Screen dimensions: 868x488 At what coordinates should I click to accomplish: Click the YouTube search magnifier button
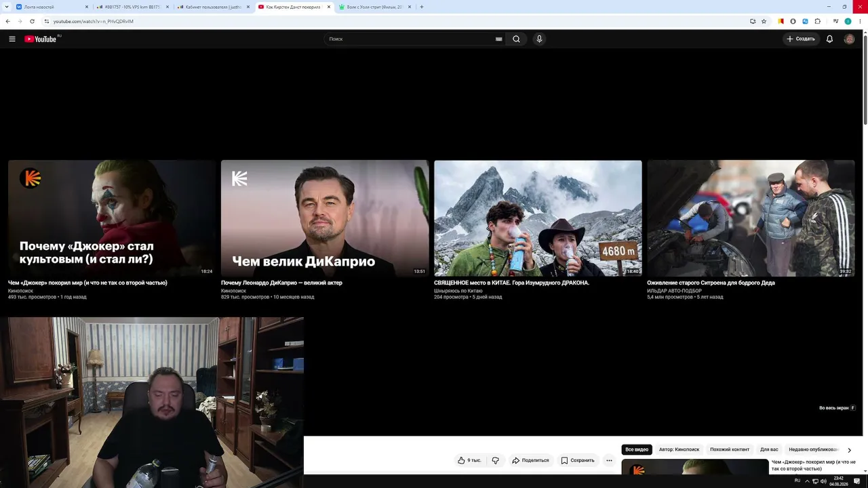coord(516,39)
